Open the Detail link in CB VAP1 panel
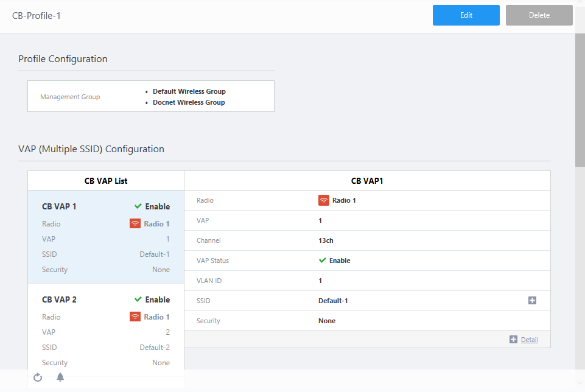The height and width of the screenshot is (392, 585). coord(529,340)
